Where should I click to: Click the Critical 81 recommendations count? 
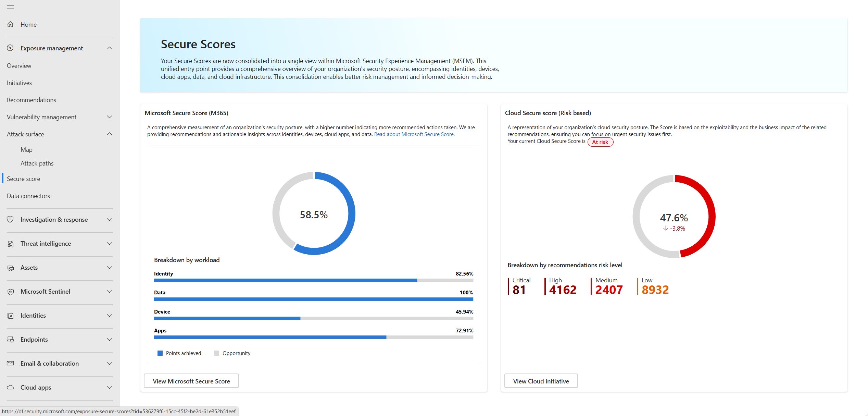519,290
